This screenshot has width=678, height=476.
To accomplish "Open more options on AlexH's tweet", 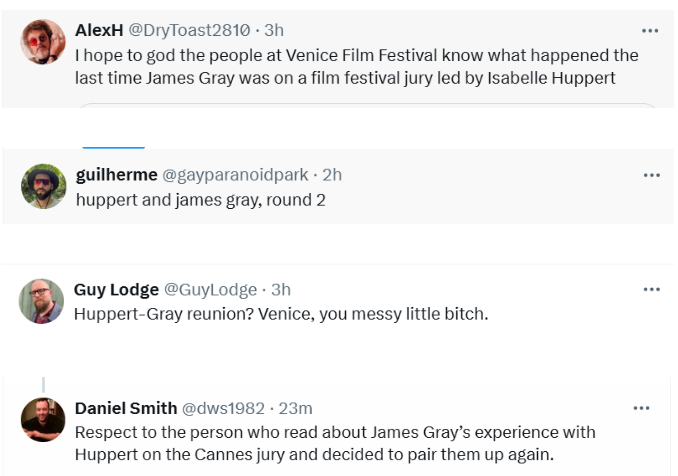I will (x=651, y=30).
